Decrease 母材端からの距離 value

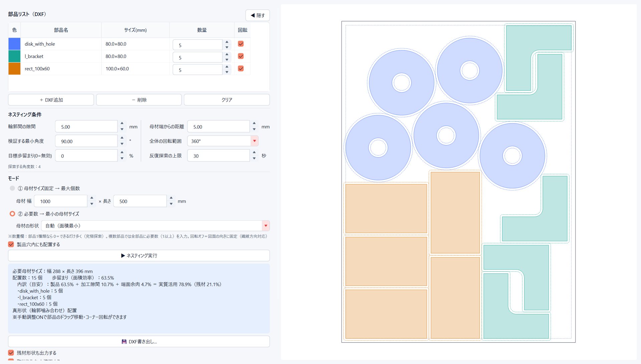254,129
